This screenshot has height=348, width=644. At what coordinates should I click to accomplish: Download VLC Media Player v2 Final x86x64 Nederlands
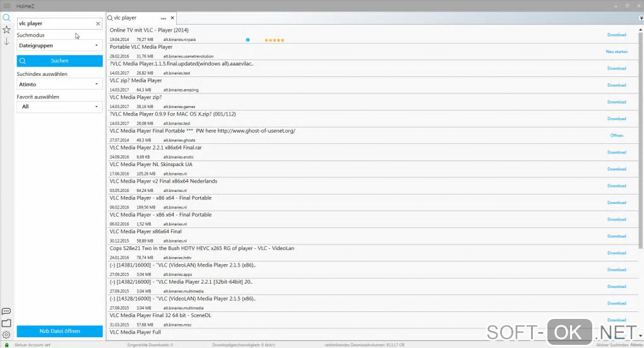[616, 186]
